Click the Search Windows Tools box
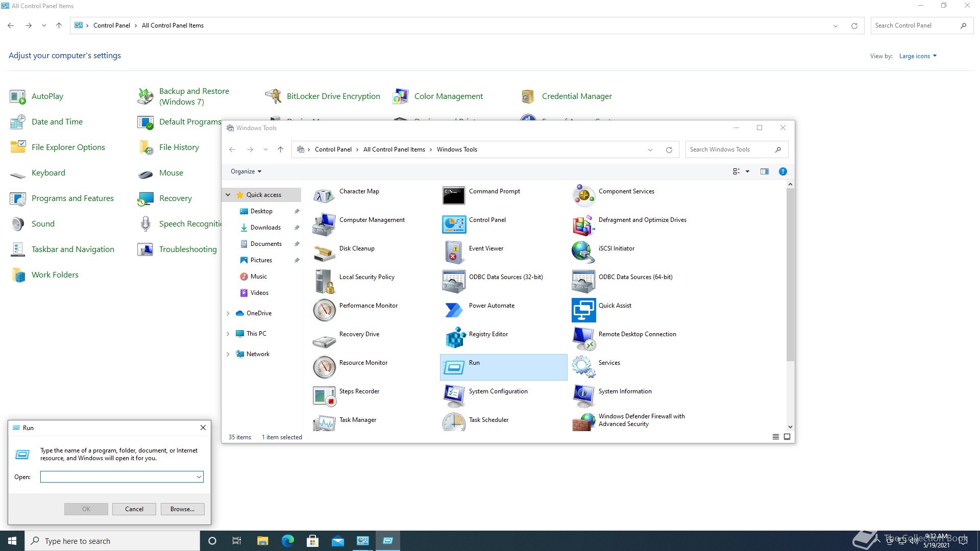 pyautogui.click(x=737, y=149)
